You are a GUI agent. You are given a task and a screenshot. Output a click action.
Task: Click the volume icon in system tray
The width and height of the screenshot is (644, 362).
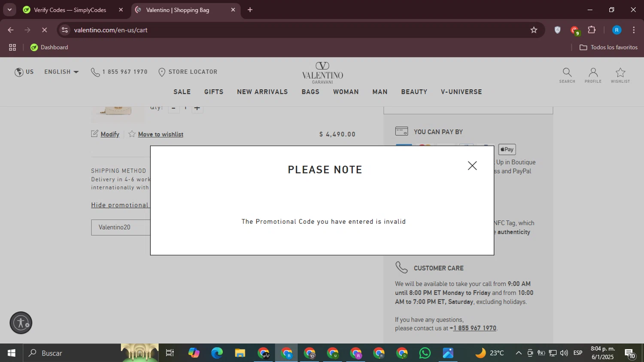coord(564,353)
